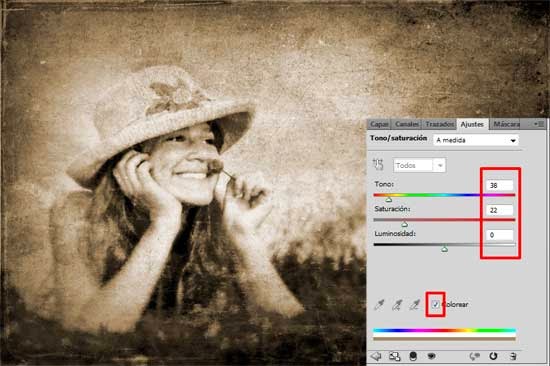The width and height of the screenshot is (550, 366).
Task: View previous state of adjustment icon
Action: 474,356
